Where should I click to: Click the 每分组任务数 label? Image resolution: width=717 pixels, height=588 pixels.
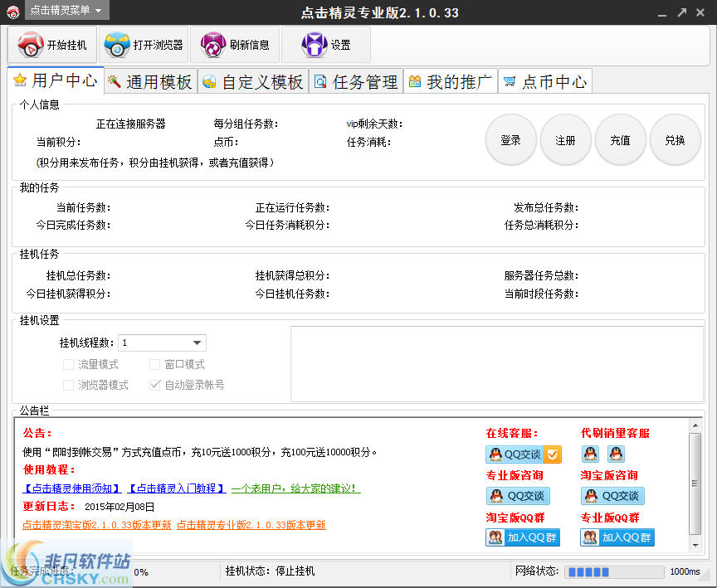tap(246, 124)
